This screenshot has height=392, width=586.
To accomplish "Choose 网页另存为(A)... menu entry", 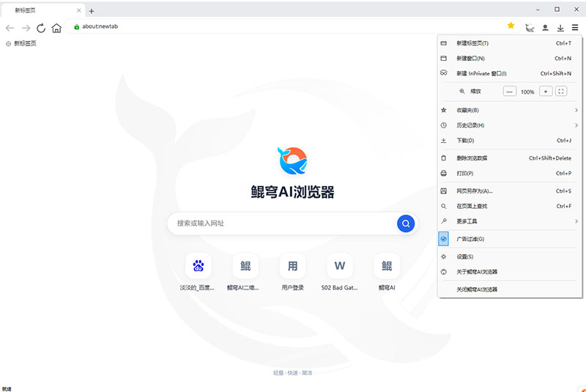I will [510, 191].
